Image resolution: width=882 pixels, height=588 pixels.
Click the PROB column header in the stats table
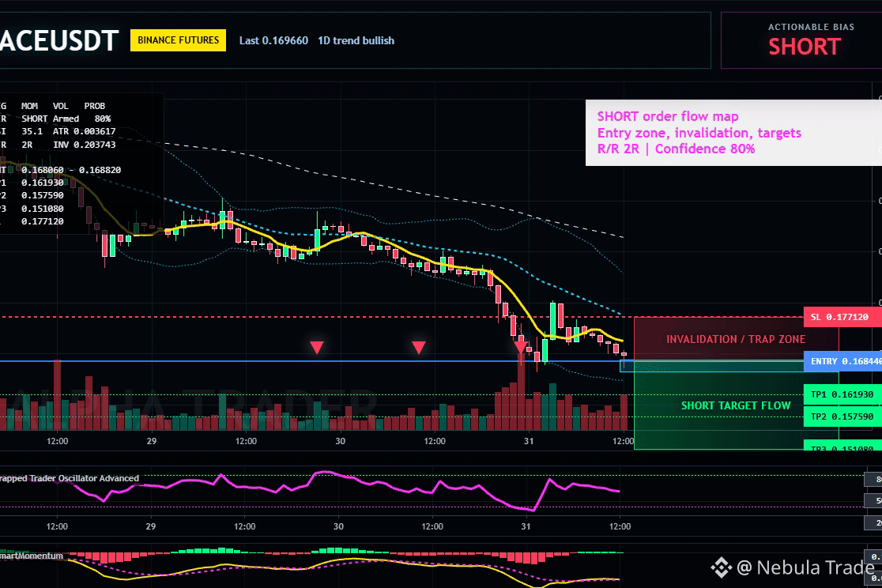click(x=95, y=106)
